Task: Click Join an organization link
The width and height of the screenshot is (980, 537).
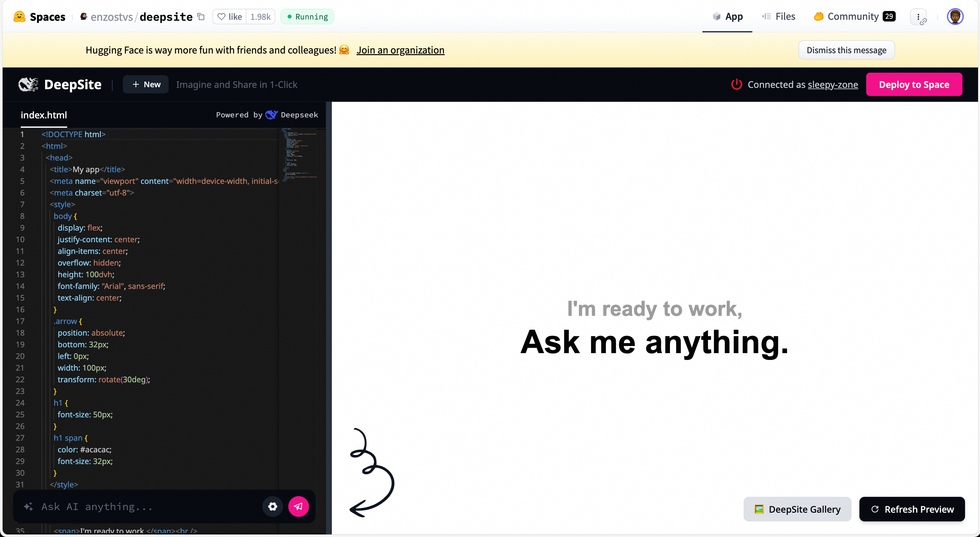Action: pyautogui.click(x=400, y=50)
